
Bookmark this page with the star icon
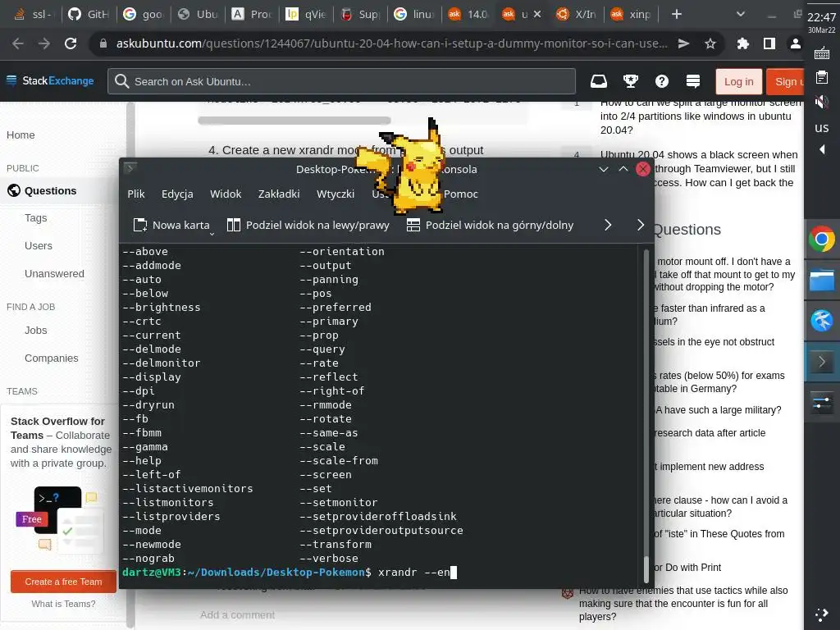pyautogui.click(x=710, y=43)
